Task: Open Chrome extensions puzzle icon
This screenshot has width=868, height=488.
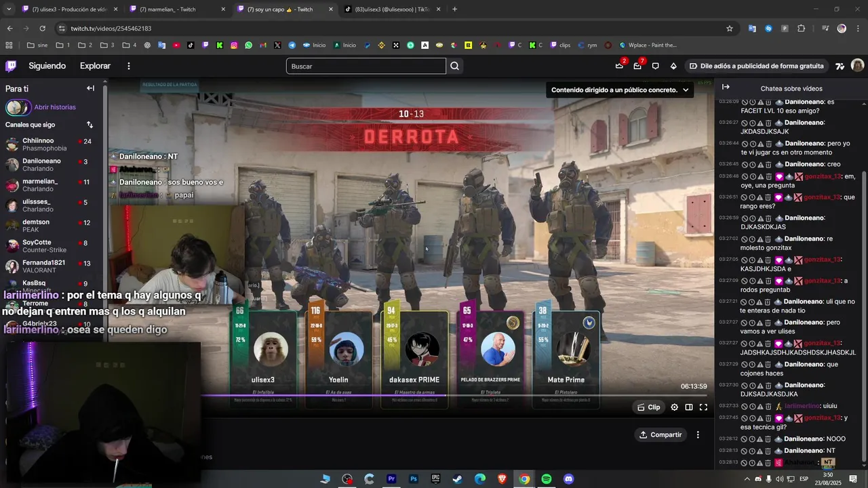Action: (802, 28)
